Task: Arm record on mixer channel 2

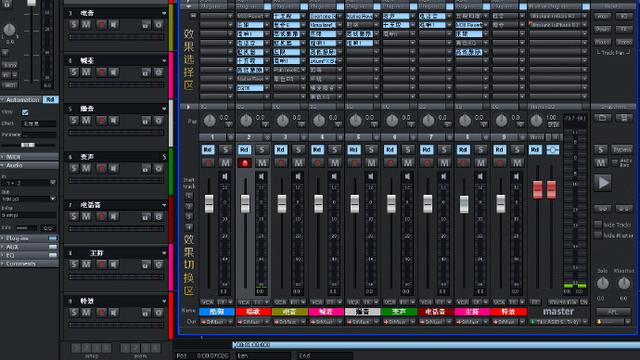Action: pyautogui.click(x=244, y=163)
